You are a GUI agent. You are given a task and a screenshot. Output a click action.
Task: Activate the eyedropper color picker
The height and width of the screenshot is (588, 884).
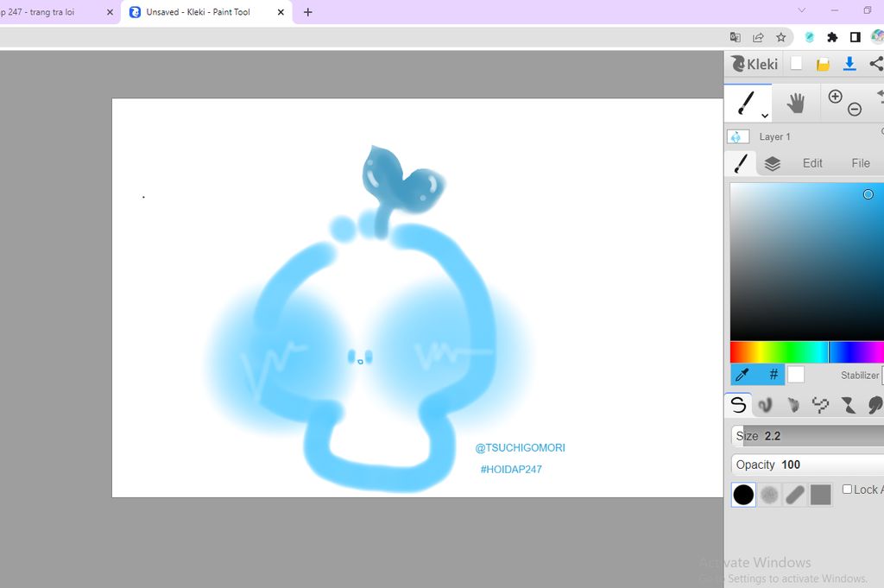(742, 375)
